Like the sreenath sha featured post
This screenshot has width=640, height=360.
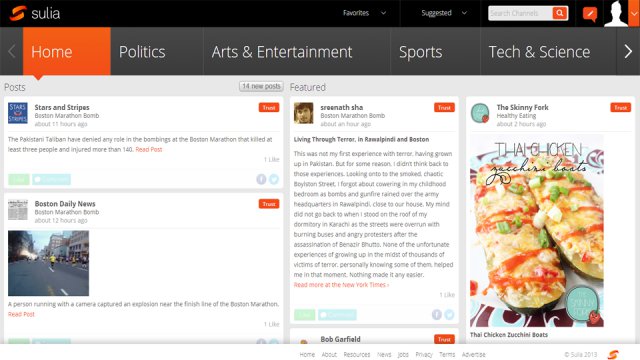304,315
